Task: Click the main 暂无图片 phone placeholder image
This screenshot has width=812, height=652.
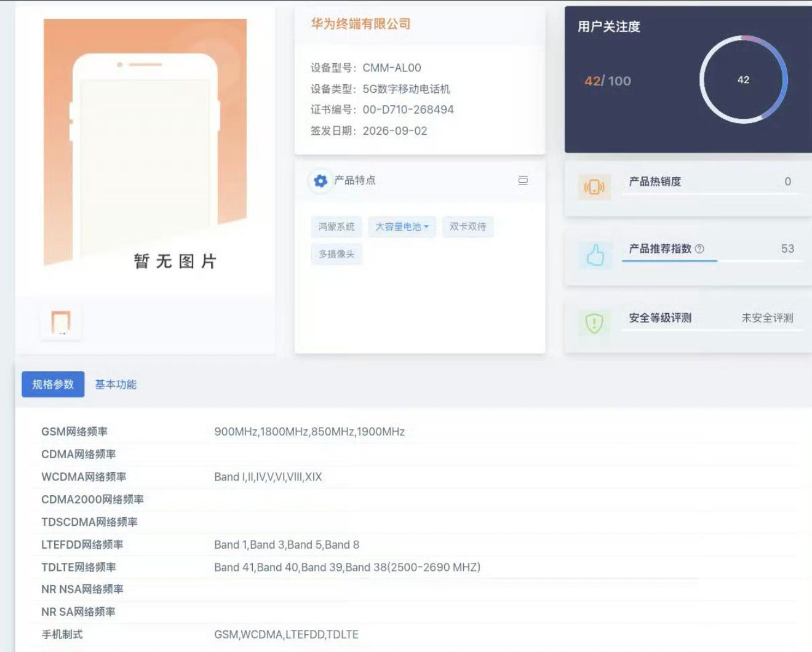Action: pyautogui.click(x=145, y=145)
